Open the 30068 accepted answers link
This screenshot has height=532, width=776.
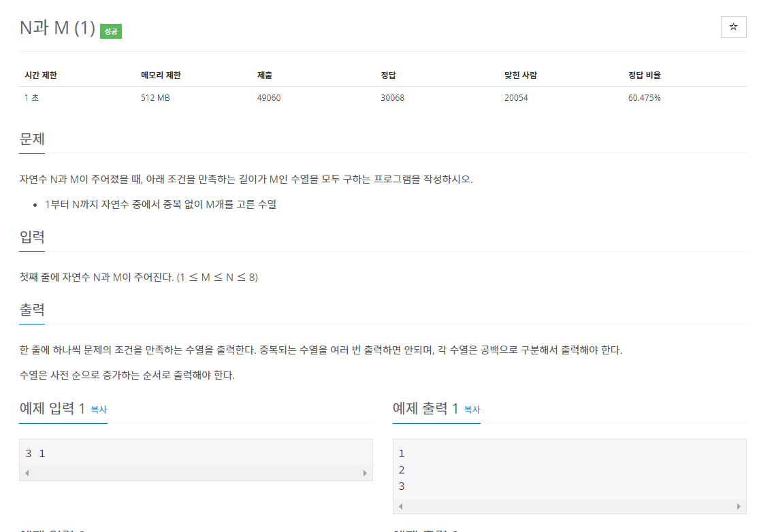click(x=393, y=97)
